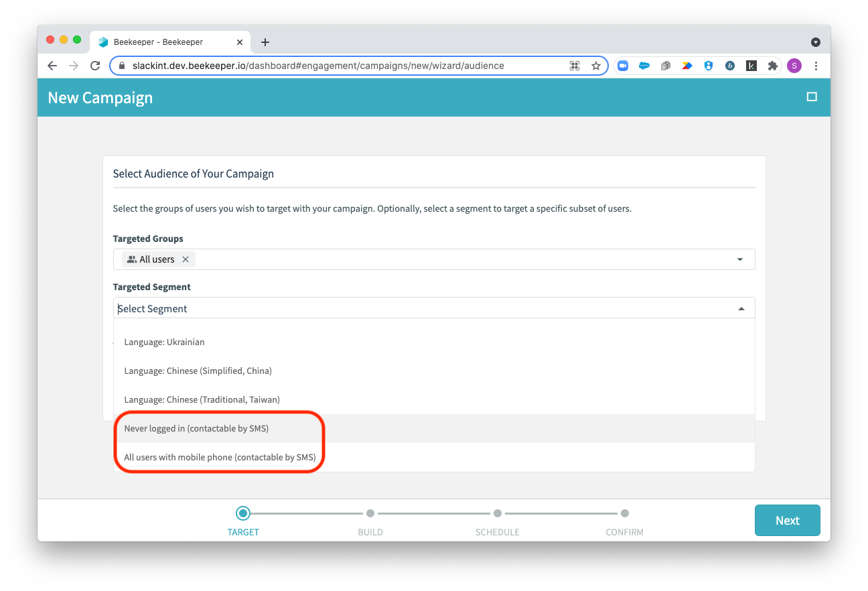
Task: Bookmark the page via the star icon
Action: [596, 66]
